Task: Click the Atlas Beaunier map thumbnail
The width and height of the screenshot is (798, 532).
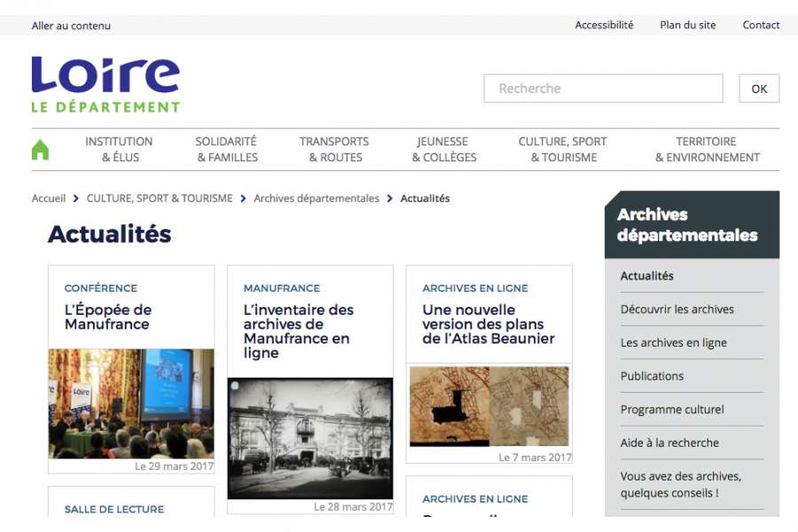Action: 489,406
